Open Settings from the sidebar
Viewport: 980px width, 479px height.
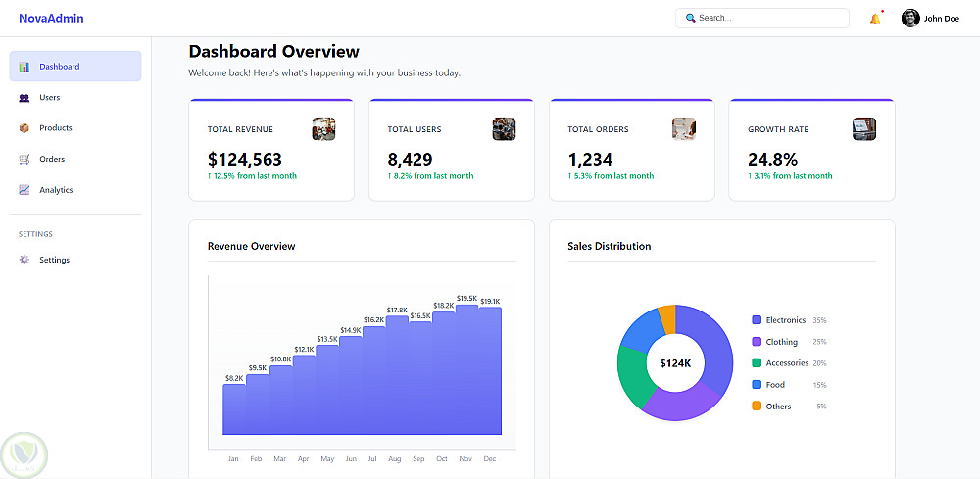click(75, 260)
